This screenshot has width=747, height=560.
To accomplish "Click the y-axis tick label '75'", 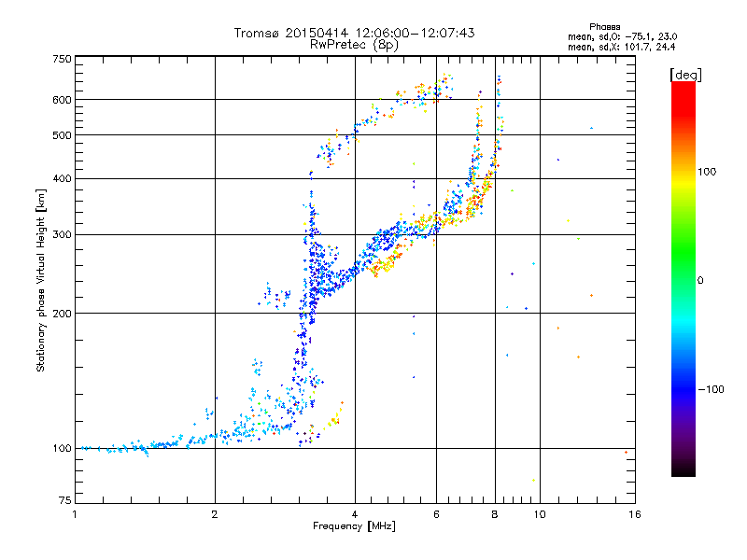I will 65,500.
